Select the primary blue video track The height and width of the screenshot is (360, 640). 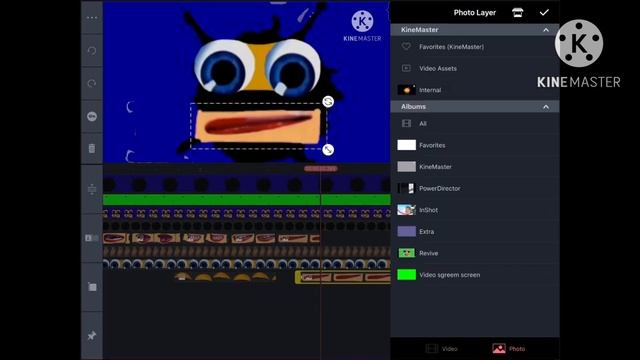pyautogui.click(x=247, y=184)
